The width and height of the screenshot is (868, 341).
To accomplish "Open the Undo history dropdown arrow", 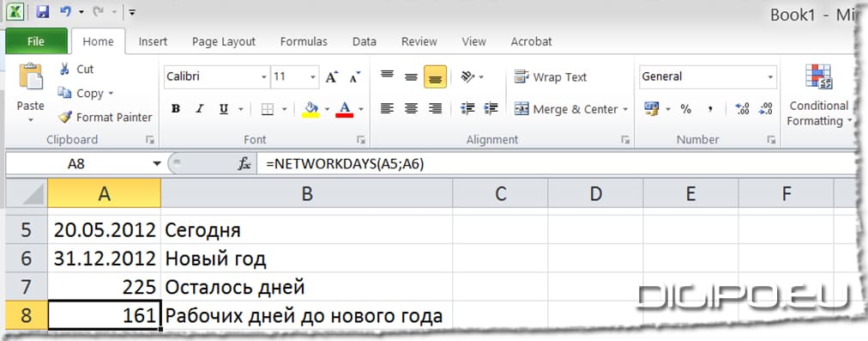I will (81, 12).
